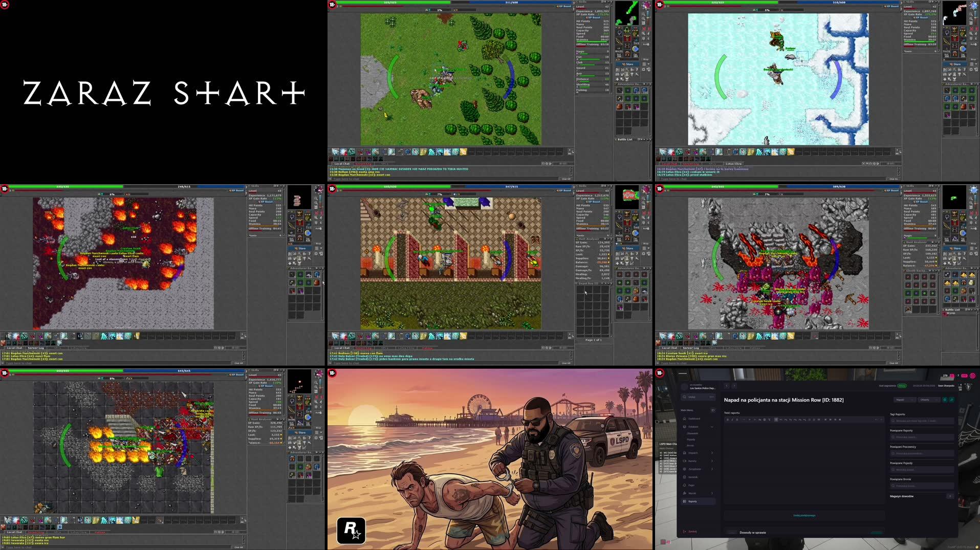Expand the Dispatch entry in LSPD sidebar

pos(698,453)
